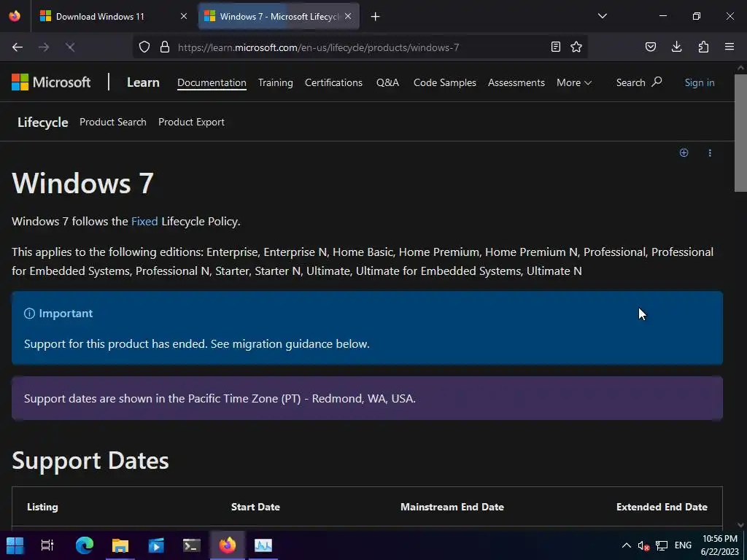
Task: Go to Learn home link
Action: click(x=143, y=82)
